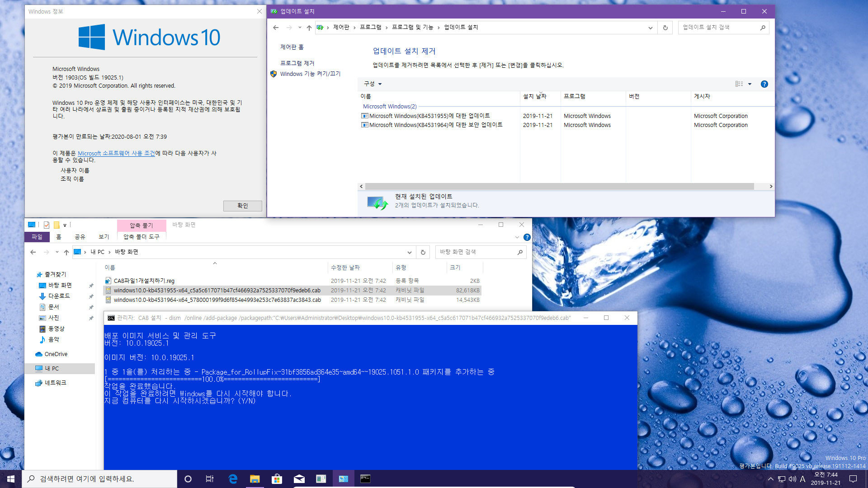Change view layout icon in updates list
Viewport: 868px width, 488px height.
[x=739, y=84]
